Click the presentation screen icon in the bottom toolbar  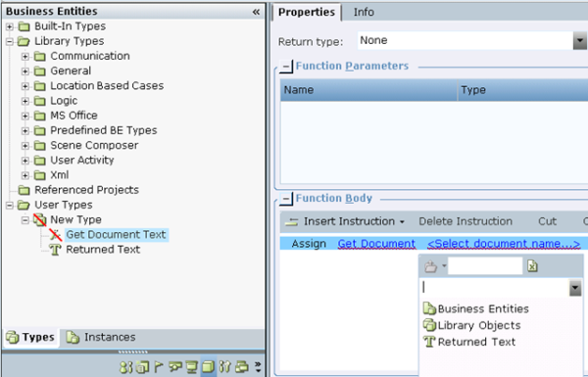pyautogui.click(x=192, y=367)
